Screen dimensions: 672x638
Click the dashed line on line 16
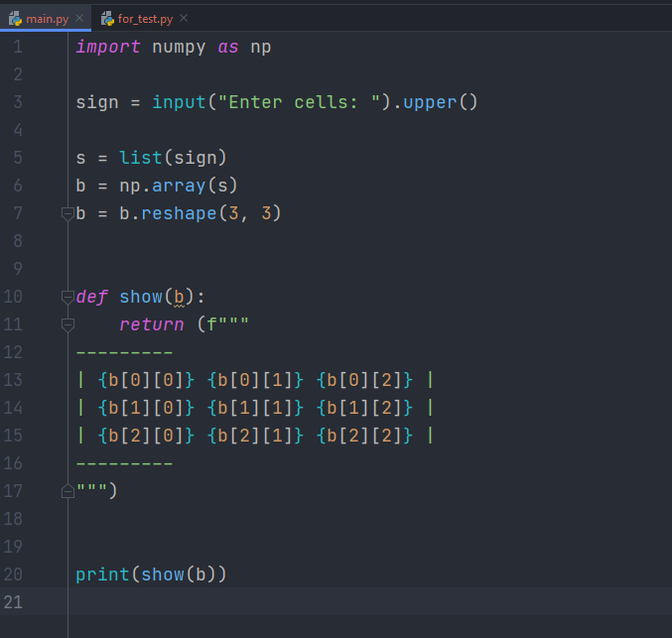pyautogui.click(x=124, y=463)
